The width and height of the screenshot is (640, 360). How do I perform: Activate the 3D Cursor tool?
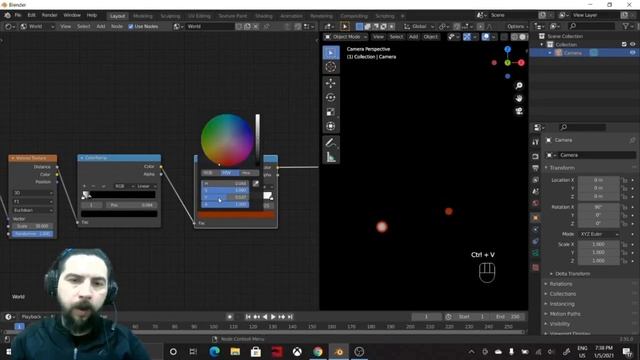click(331, 67)
